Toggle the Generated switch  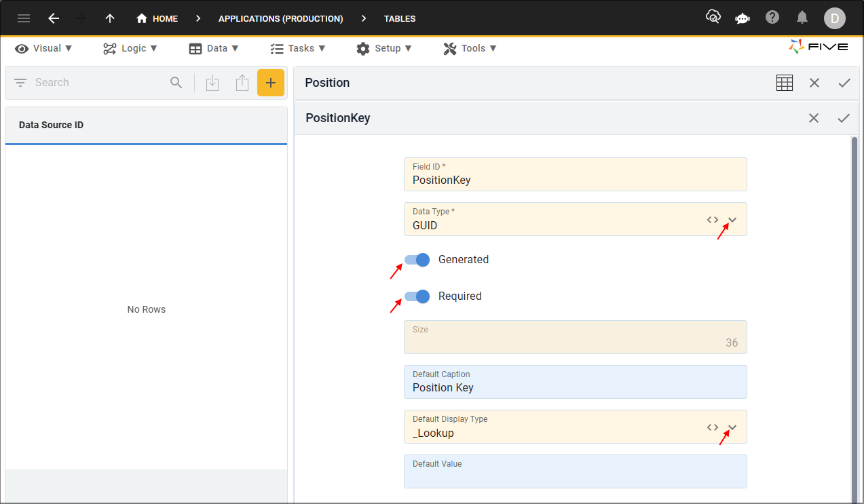pyautogui.click(x=417, y=260)
